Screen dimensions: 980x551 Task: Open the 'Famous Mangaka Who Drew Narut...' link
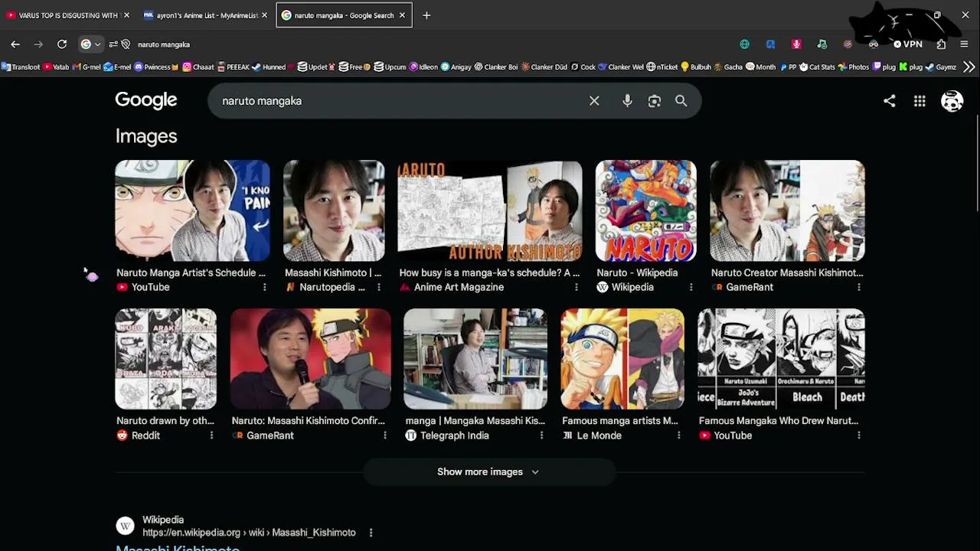[x=779, y=421]
